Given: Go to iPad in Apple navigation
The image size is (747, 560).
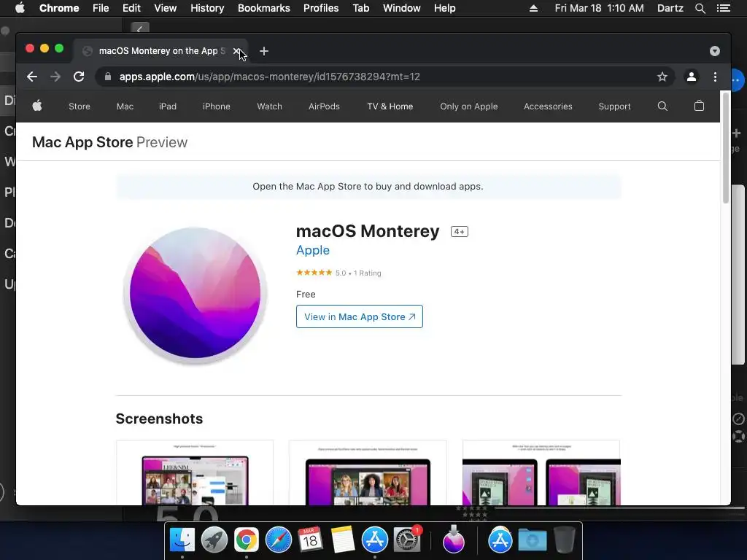Looking at the screenshot, I should point(168,106).
